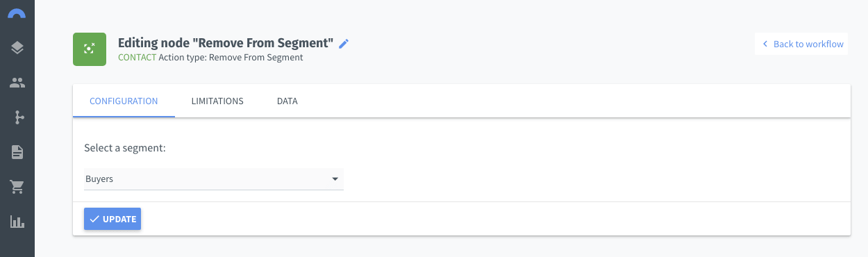Screen dimensions: 868x257
Task: Switch to the Limitations tab
Action: (x=217, y=101)
